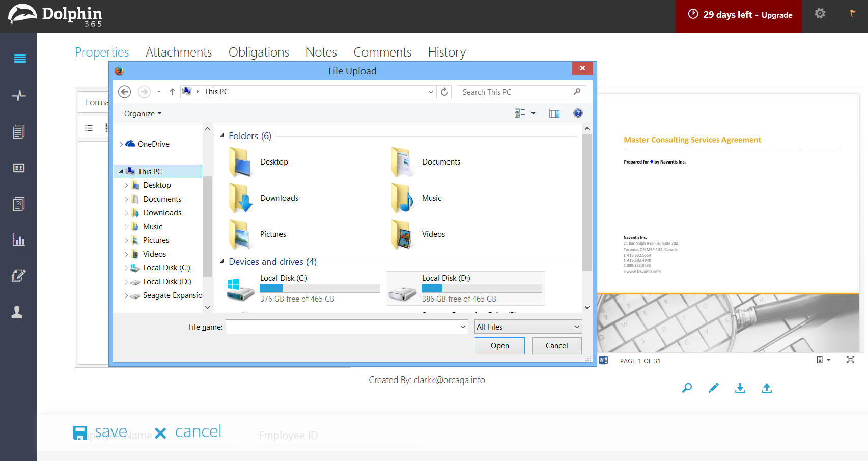Click the Dolphin 365 logo
The height and width of the screenshot is (461, 868).
pyautogui.click(x=55, y=15)
